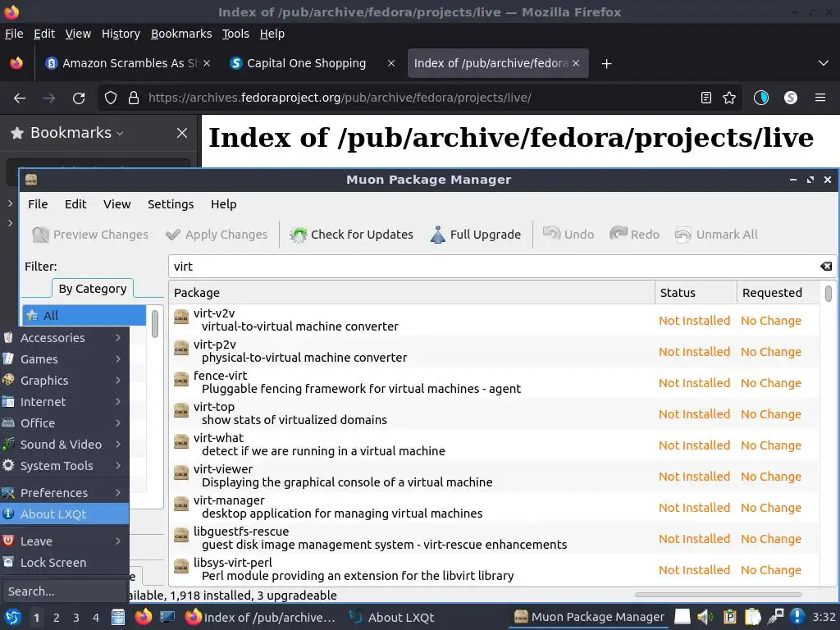This screenshot has height=630, width=840.
Task: Click the Unmark All icon
Action: 683,235
